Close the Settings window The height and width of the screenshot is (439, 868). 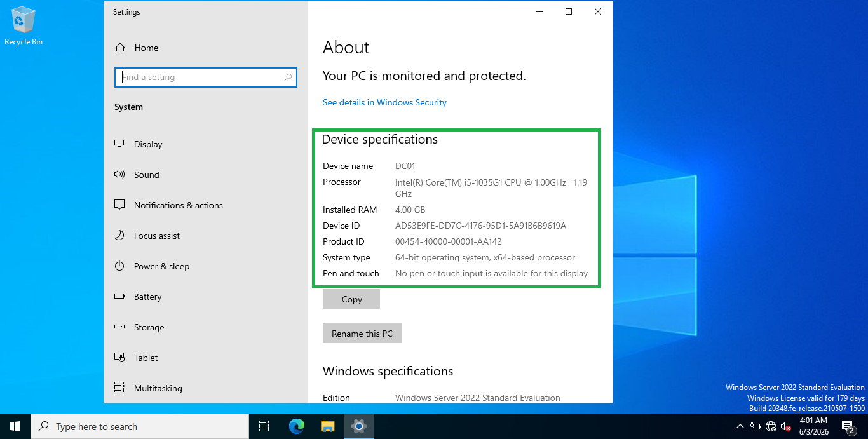tap(598, 11)
